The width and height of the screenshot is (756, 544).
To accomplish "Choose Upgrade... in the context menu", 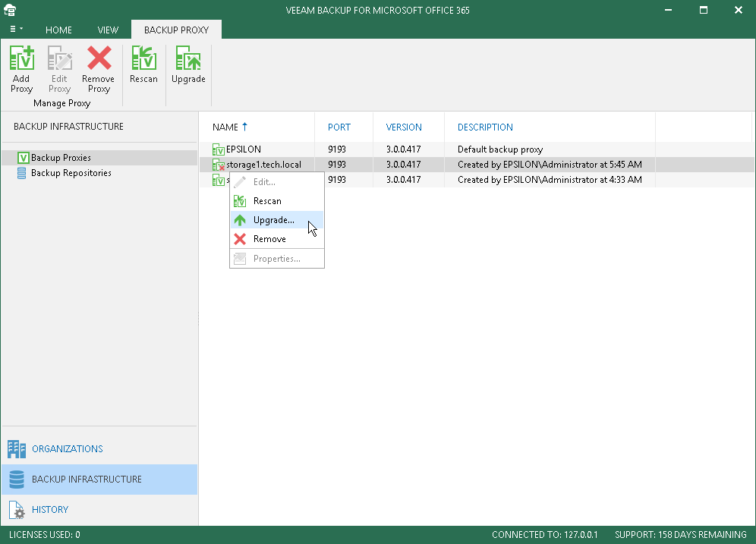I will (277, 220).
